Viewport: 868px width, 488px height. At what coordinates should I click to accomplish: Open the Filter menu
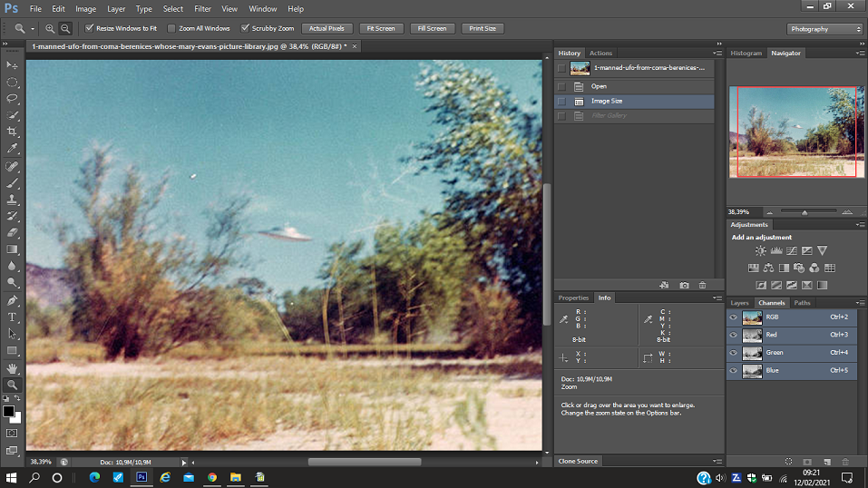tap(202, 9)
